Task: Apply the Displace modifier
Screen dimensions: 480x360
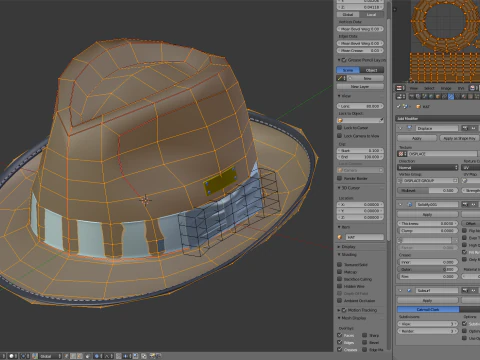Action: click(417, 138)
